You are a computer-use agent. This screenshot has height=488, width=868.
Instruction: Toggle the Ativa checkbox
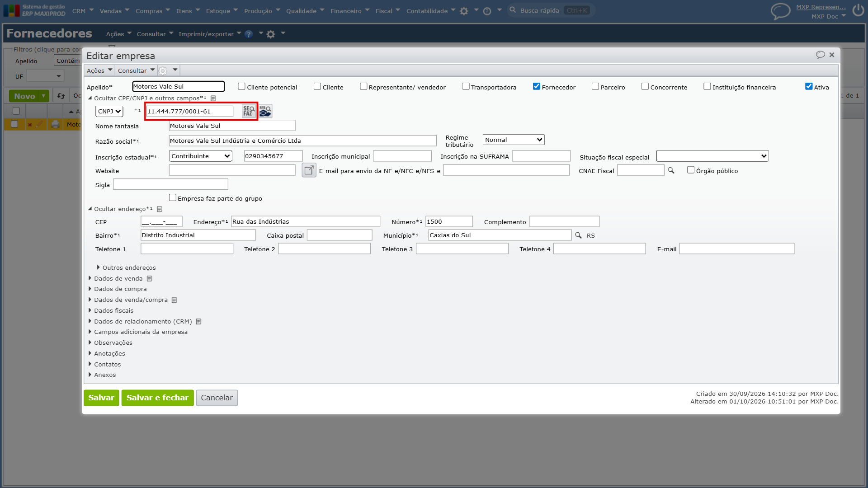pyautogui.click(x=809, y=86)
